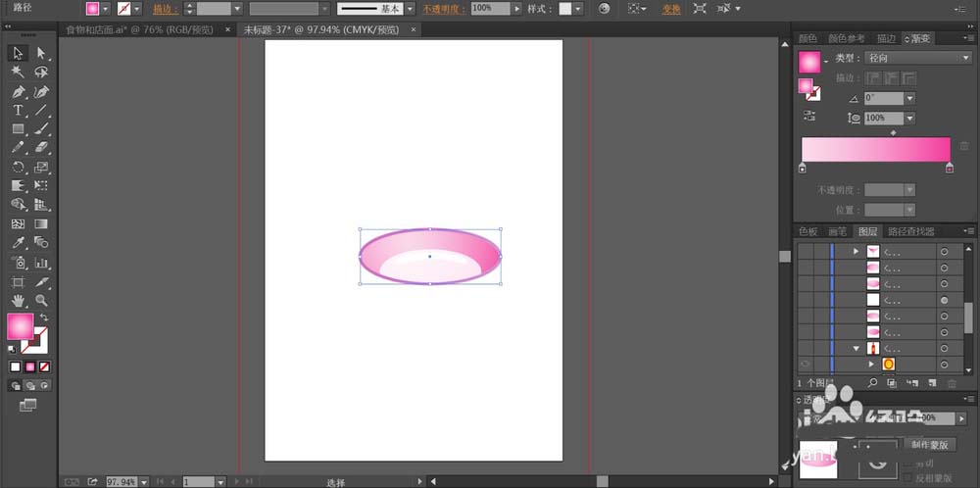980x488 pixels.
Task: Select the Hand tool
Action: [x=18, y=301]
